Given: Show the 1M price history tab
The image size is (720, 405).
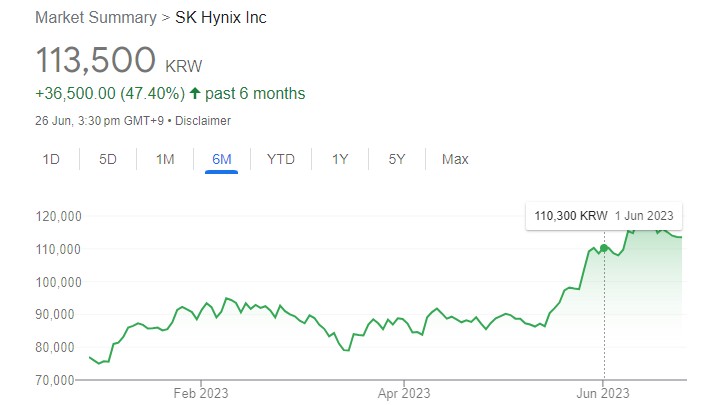Looking at the screenshot, I should [x=165, y=159].
